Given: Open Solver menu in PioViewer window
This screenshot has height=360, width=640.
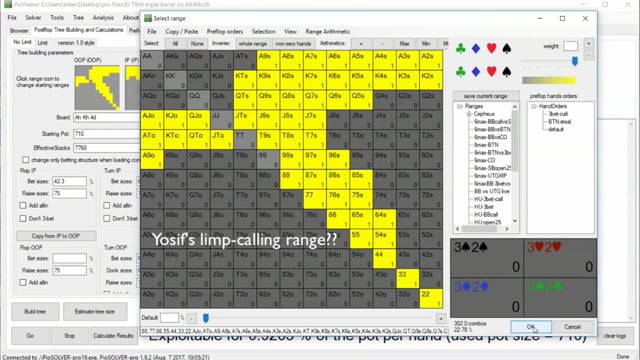Looking at the screenshot, I should coord(33,18).
